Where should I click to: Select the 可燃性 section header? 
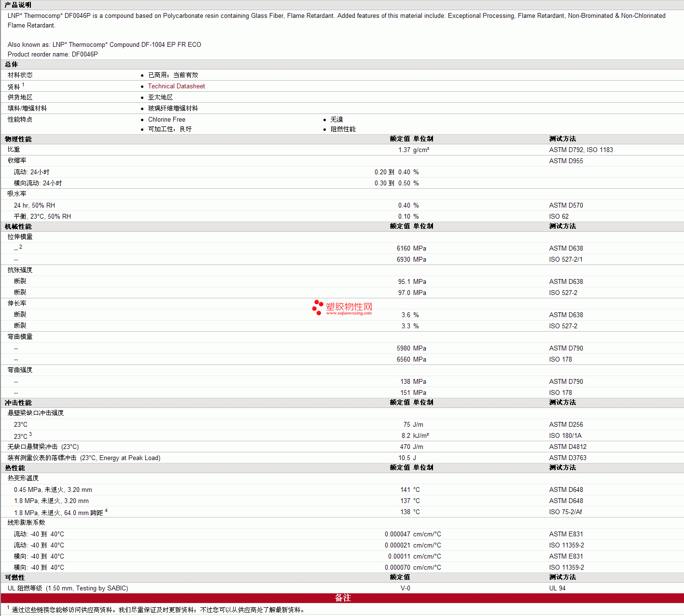click(x=15, y=577)
